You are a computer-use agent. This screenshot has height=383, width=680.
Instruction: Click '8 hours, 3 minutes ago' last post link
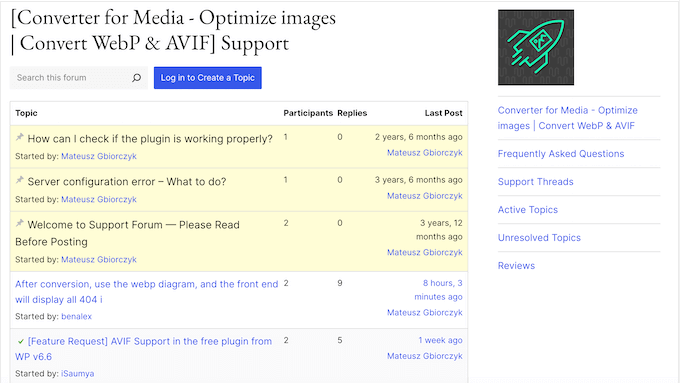[438, 290]
